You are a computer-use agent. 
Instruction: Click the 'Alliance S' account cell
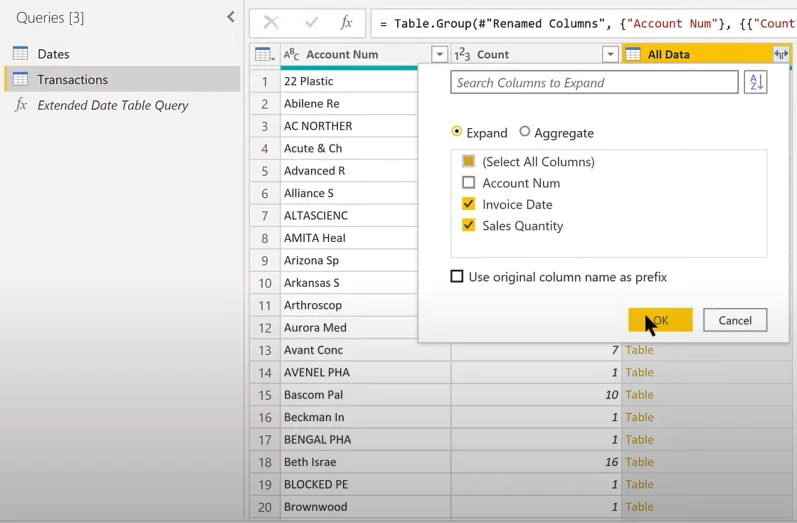pyautogui.click(x=349, y=193)
